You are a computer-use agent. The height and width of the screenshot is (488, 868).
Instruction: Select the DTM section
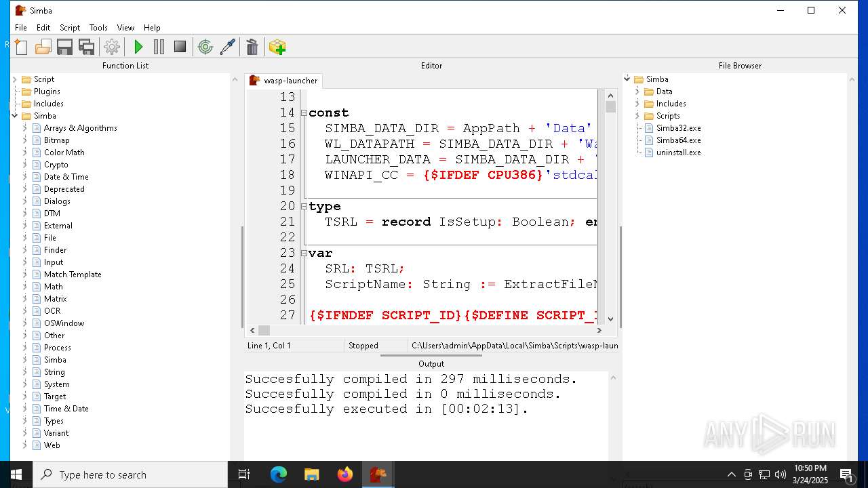pyautogui.click(x=52, y=213)
